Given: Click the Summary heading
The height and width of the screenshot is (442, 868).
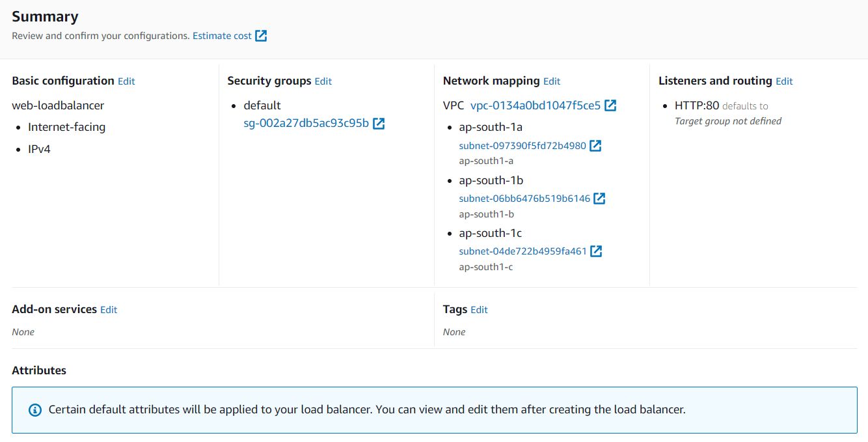Looking at the screenshot, I should (x=45, y=17).
